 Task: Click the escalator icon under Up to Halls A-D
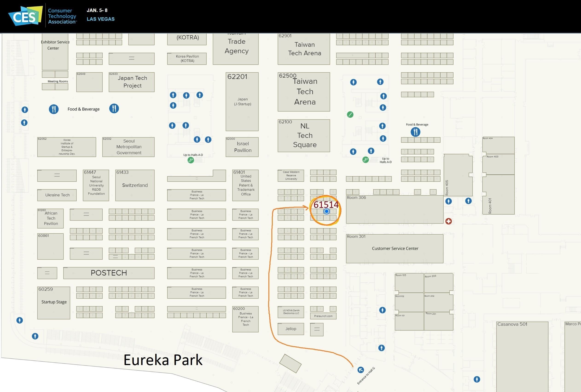click(x=191, y=160)
